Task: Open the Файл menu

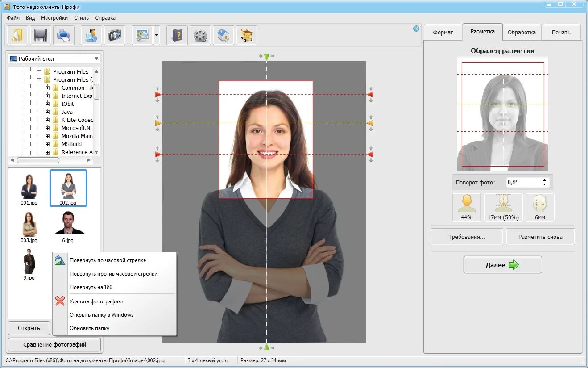Action: (x=13, y=18)
